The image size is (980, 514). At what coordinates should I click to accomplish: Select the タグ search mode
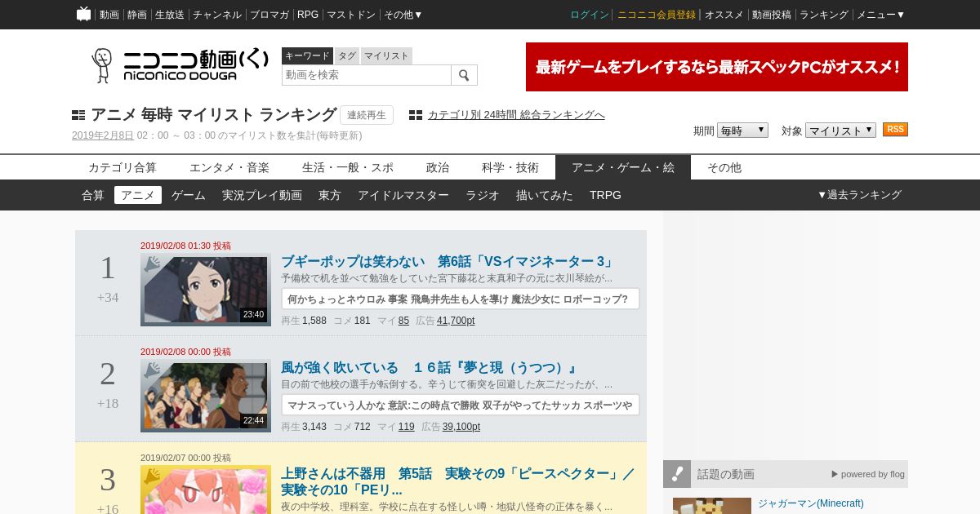tap(347, 55)
